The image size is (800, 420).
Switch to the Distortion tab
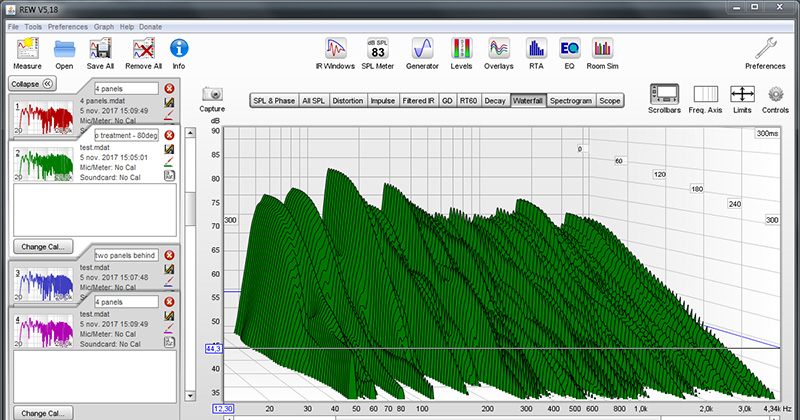coord(347,101)
